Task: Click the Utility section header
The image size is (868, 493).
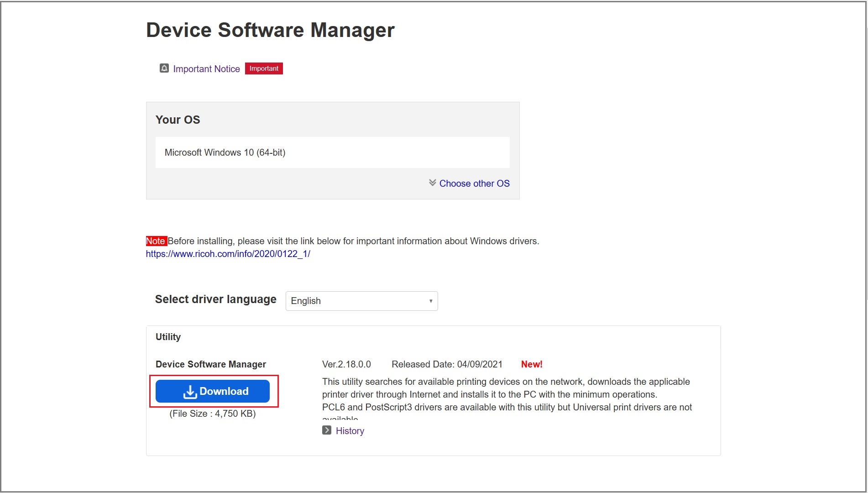Action: (x=168, y=336)
